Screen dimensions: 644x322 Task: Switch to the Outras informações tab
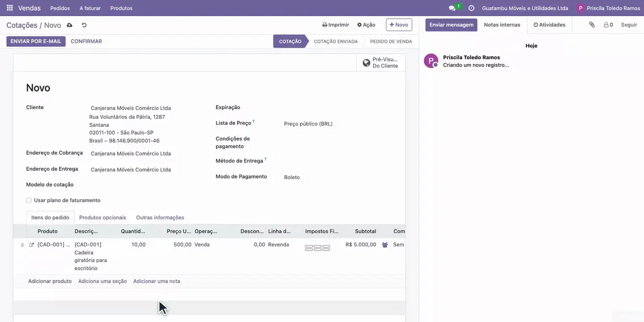pos(160,217)
